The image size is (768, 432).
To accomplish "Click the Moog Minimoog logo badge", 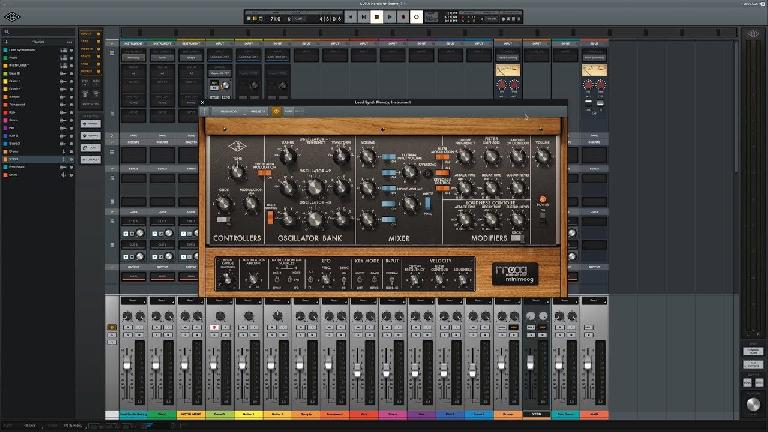I will [515, 273].
